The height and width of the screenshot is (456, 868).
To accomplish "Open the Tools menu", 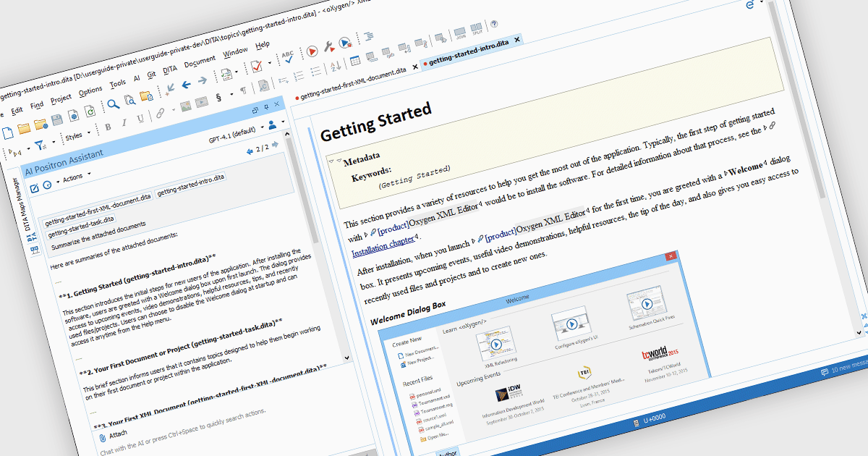I will click(x=117, y=83).
